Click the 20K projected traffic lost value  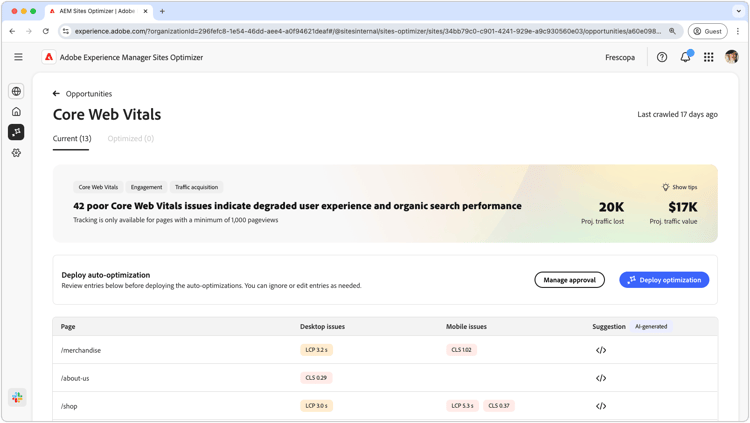pos(611,207)
